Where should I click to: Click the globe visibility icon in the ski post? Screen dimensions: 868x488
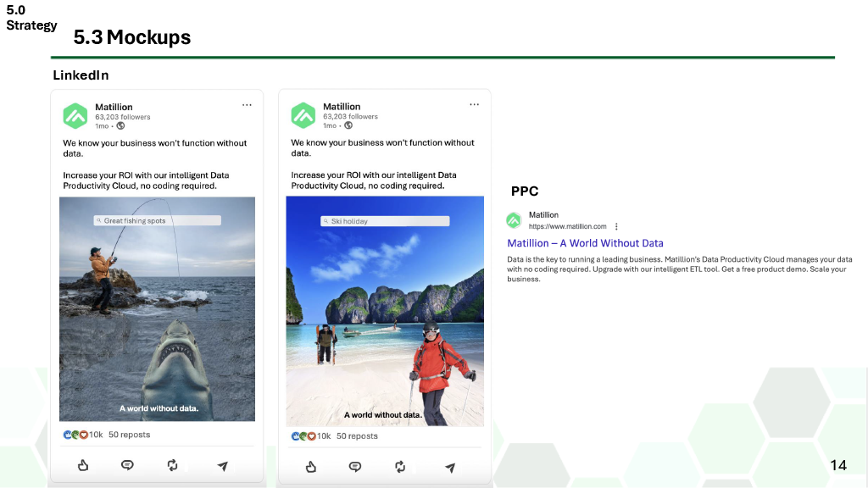pyautogui.click(x=348, y=125)
